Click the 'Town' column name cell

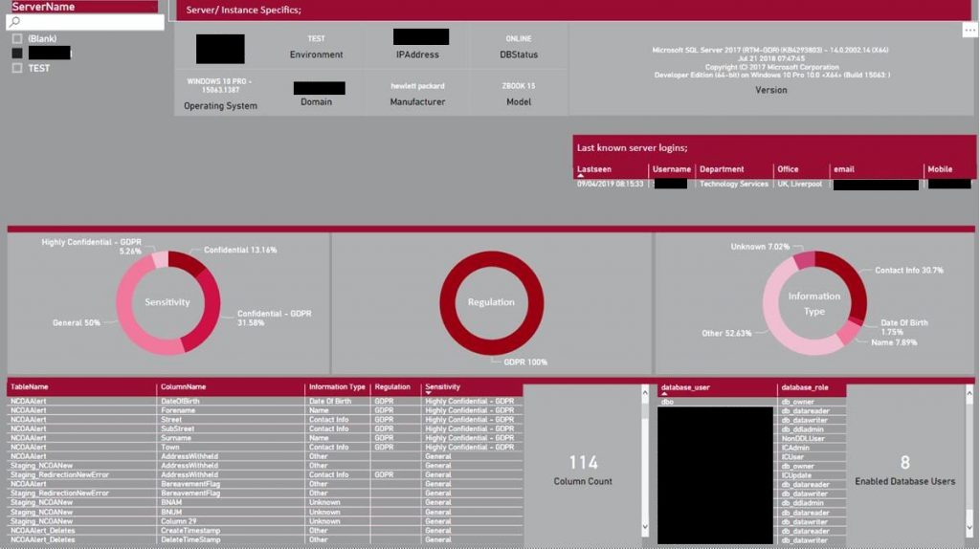pyautogui.click(x=170, y=448)
